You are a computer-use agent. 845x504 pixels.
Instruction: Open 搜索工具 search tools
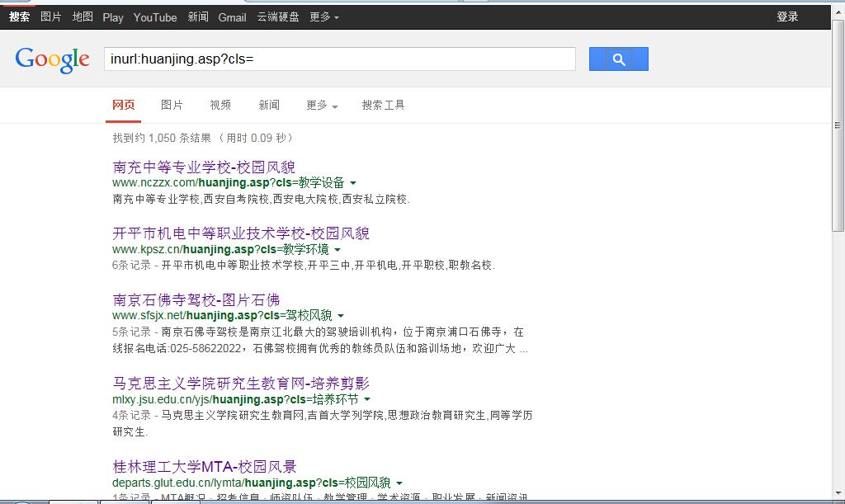(383, 105)
